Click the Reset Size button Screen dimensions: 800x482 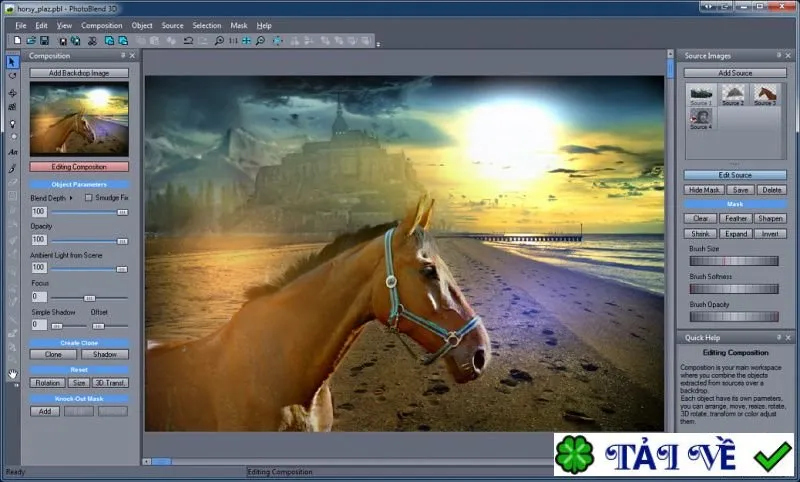[79, 383]
